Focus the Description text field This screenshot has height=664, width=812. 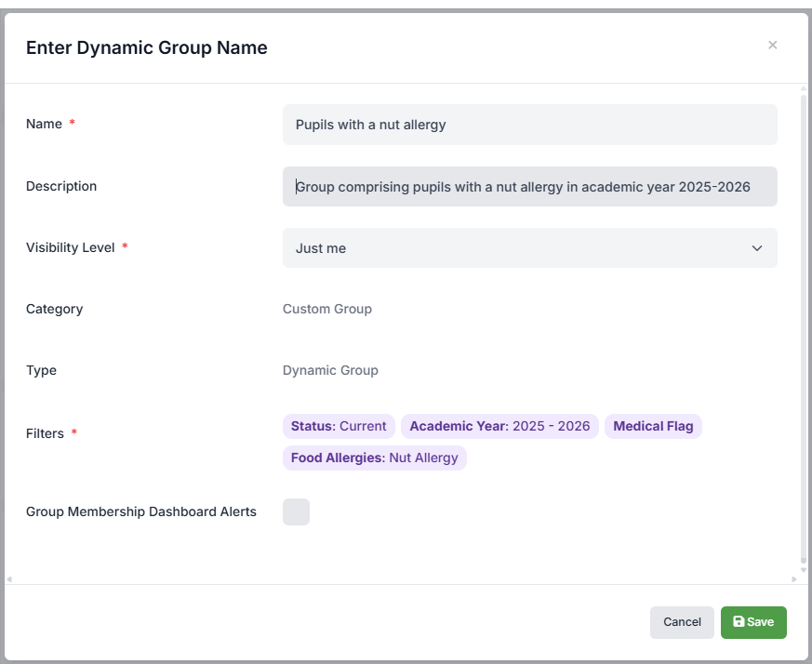(x=529, y=187)
